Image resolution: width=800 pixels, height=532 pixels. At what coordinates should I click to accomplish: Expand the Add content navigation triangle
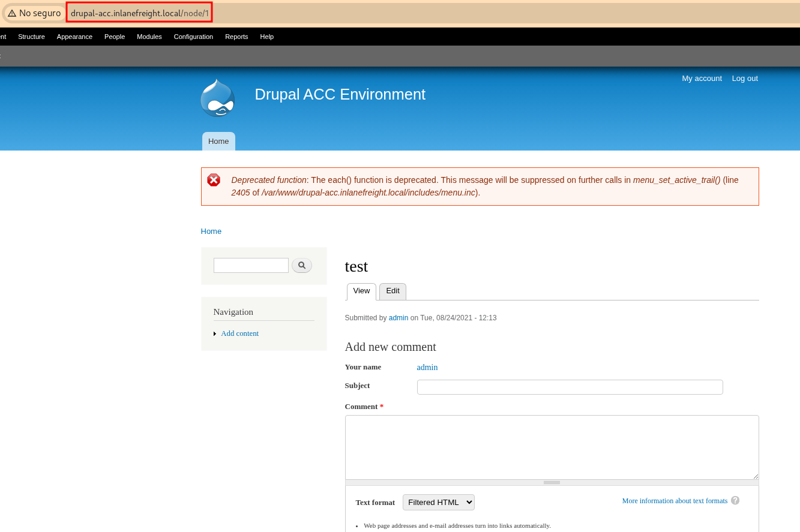click(x=215, y=333)
